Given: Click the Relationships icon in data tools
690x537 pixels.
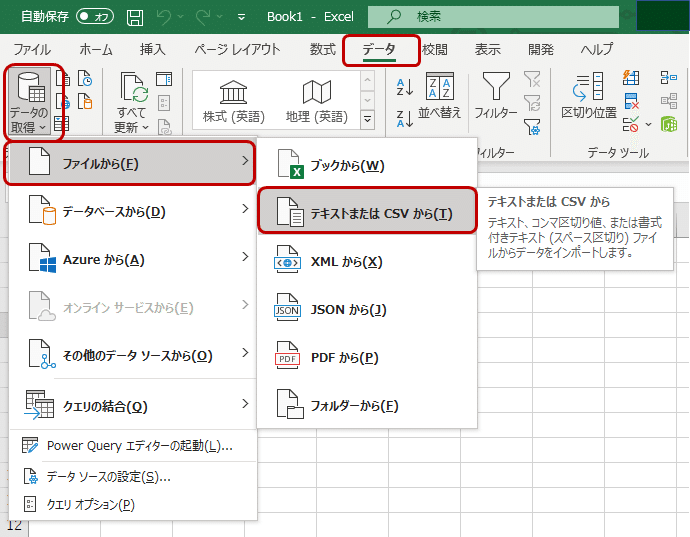Looking at the screenshot, I should pos(669,101).
